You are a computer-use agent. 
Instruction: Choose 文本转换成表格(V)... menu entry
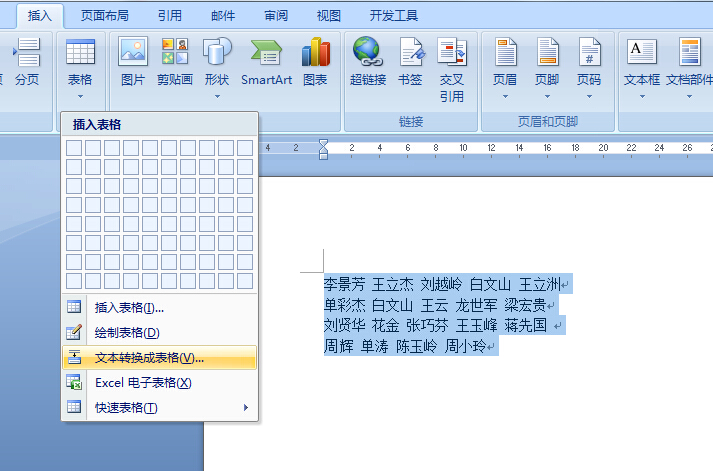160,357
